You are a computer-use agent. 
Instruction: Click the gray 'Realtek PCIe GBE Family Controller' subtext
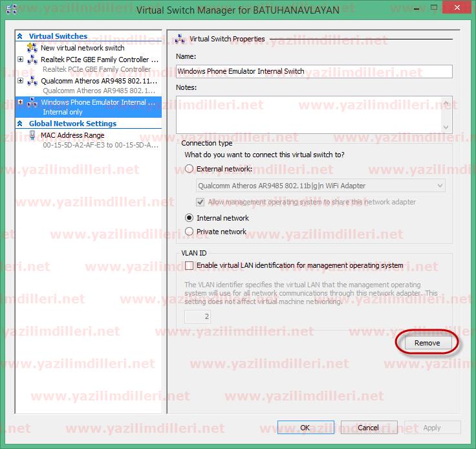pyautogui.click(x=97, y=69)
